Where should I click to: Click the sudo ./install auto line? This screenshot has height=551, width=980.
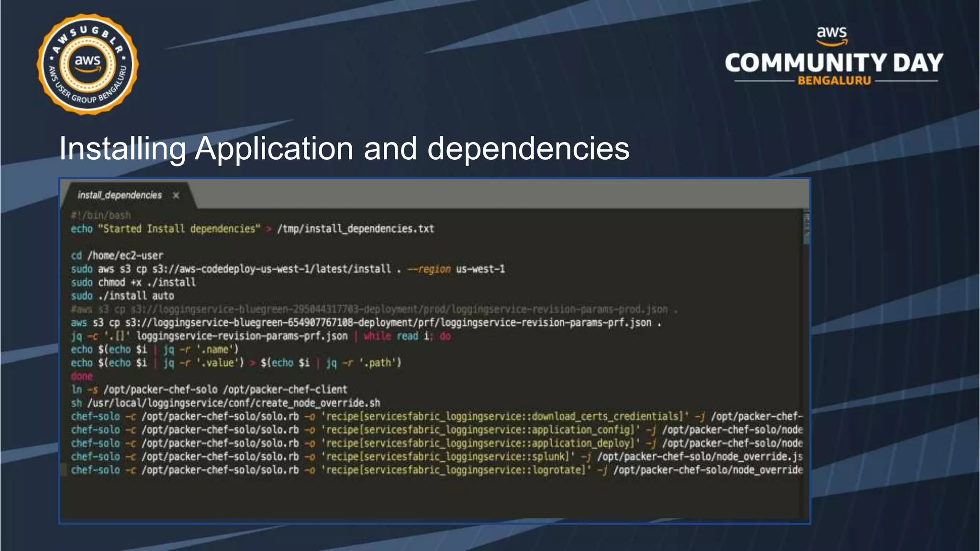[122, 296]
